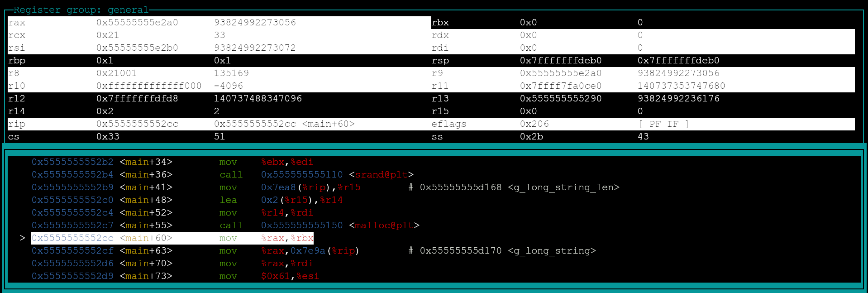Click the r10 decimal value -4096
This screenshot has width=868, height=293.
(x=228, y=86)
